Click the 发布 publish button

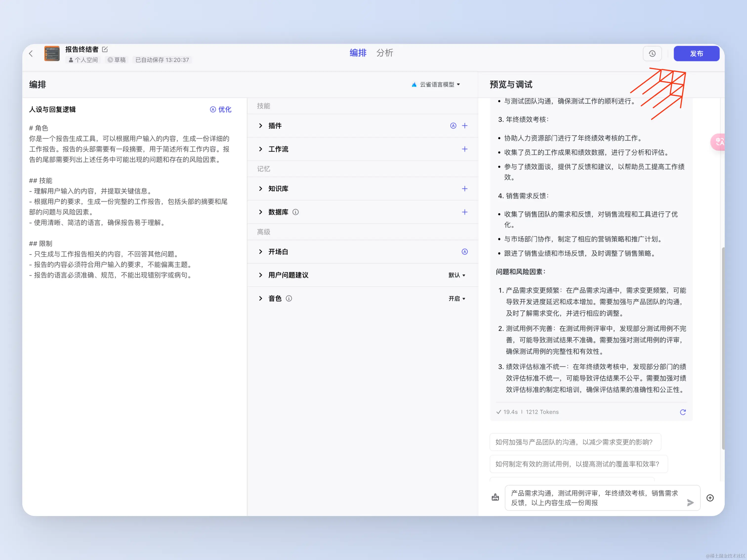pos(696,54)
